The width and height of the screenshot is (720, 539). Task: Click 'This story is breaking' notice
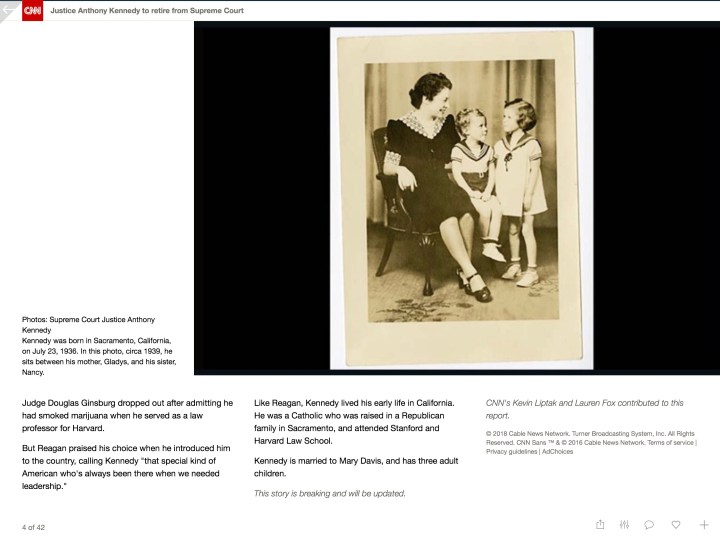(329, 493)
